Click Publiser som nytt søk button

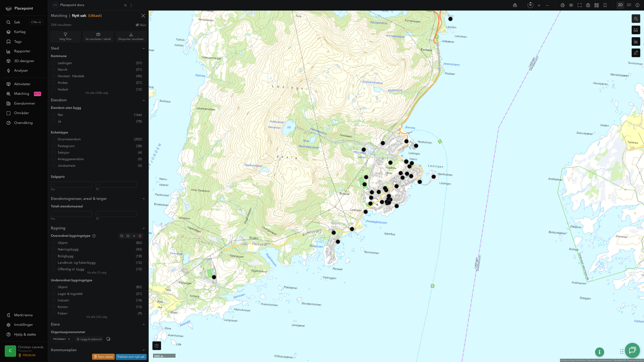coord(131,357)
